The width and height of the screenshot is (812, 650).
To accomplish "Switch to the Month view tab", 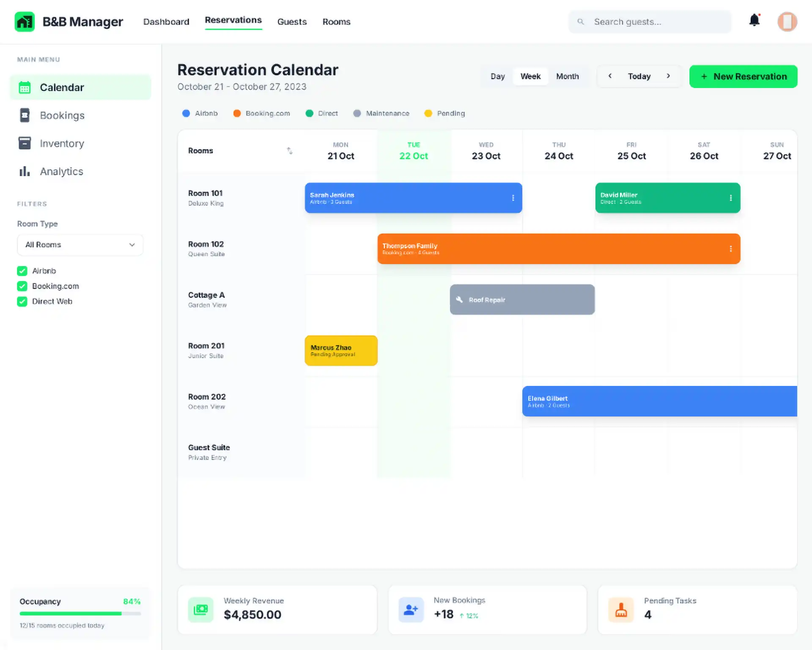I will 567,76.
